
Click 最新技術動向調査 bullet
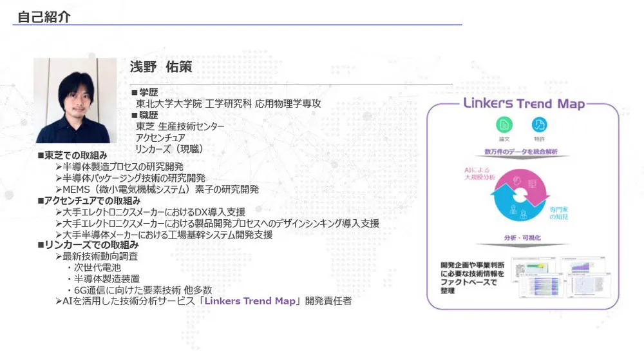pyautogui.click(x=97, y=256)
